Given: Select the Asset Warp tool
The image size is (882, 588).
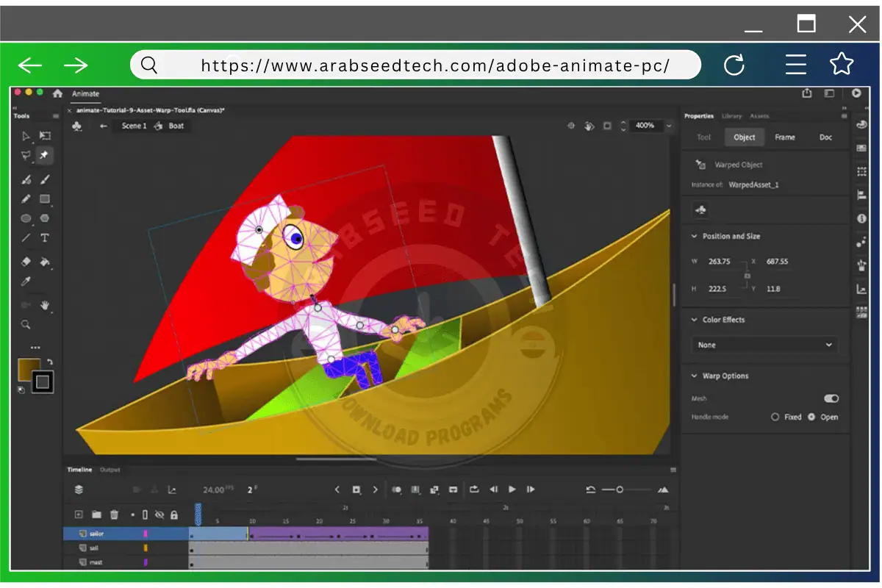Looking at the screenshot, I should pyautogui.click(x=44, y=155).
